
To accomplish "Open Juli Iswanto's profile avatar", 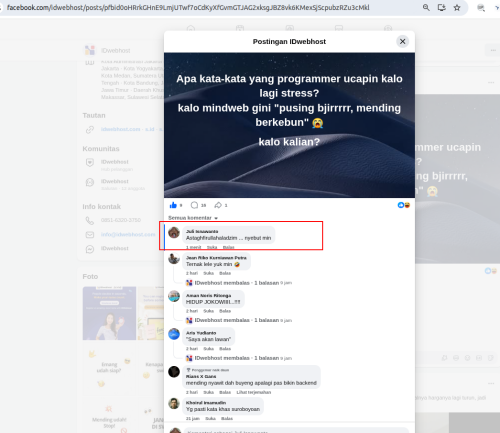I will click(174, 232).
